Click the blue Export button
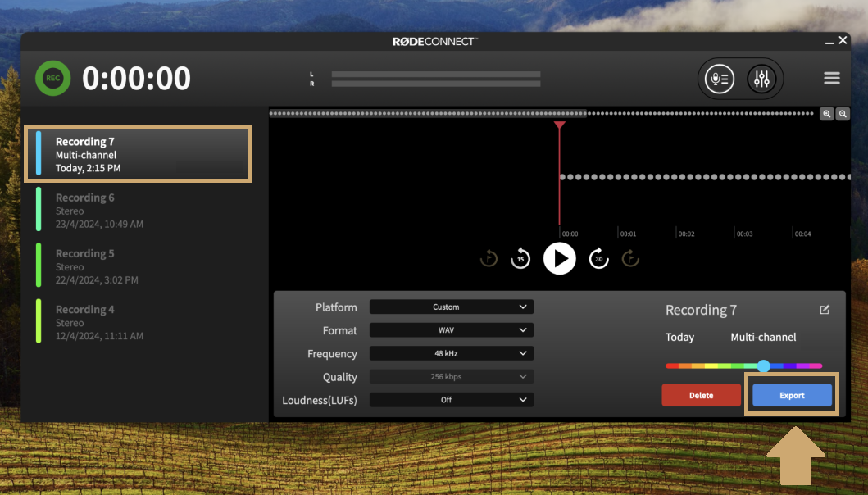868x495 pixels. pyautogui.click(x=792, y=396)
